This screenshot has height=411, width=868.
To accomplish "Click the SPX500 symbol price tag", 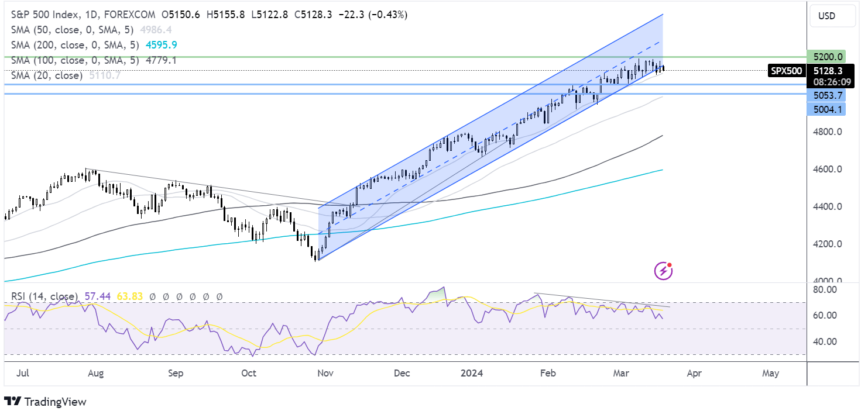I will [786, 71].
